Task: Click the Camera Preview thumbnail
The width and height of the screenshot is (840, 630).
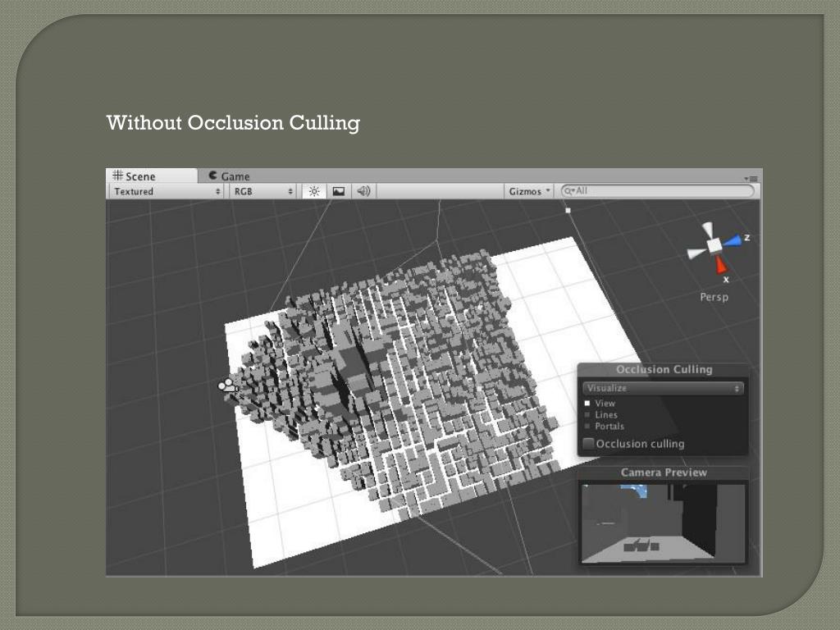Action: [663, 523]
